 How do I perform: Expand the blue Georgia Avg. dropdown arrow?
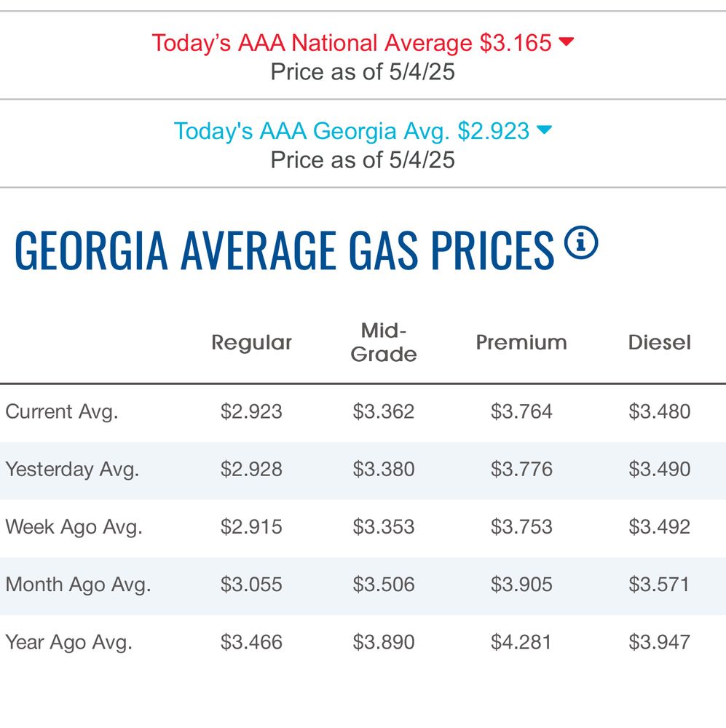point(544,130)
